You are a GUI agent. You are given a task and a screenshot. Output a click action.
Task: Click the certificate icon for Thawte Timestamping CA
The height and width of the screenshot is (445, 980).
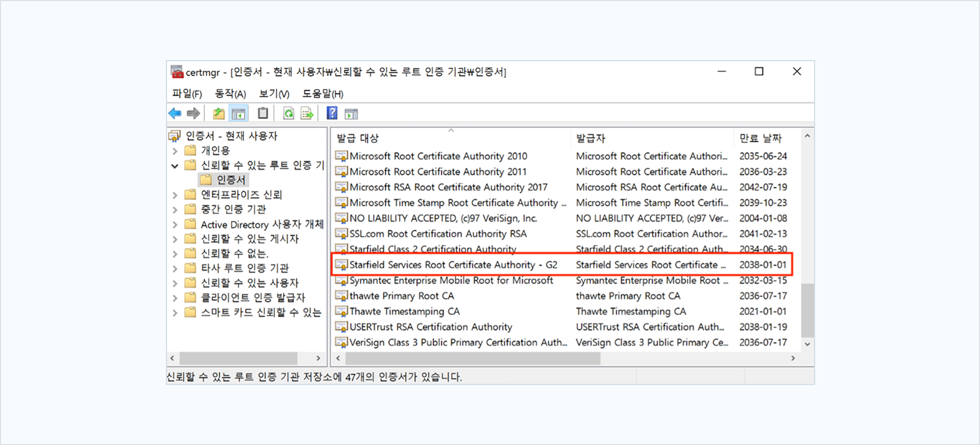[x=341, y=311]
